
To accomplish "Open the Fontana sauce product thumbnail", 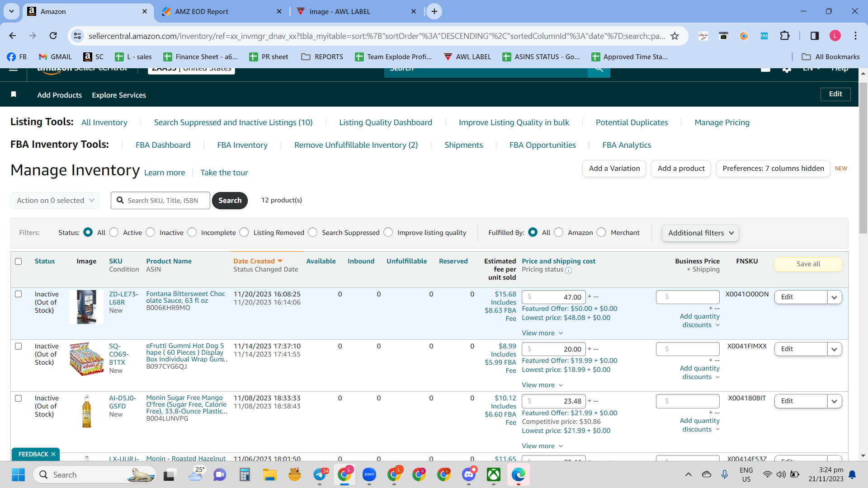I will [86, 307].
